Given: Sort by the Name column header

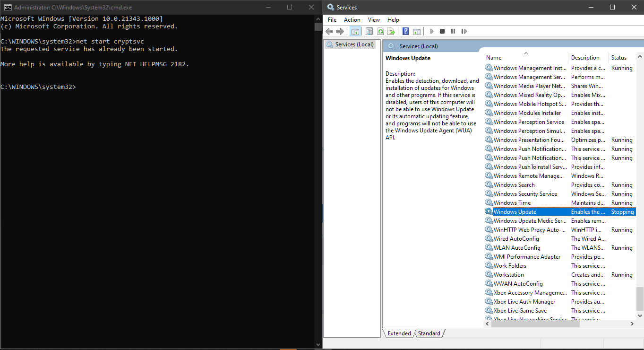Looking at the screenshot, I should [526, 58].
